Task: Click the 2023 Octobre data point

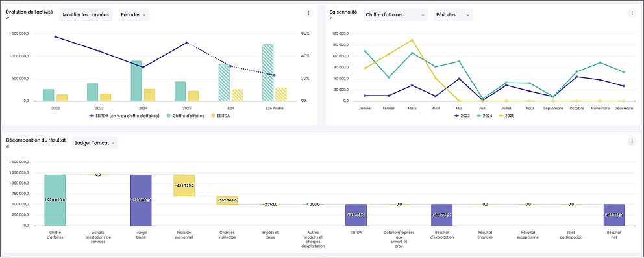Action: pos(576,77)
